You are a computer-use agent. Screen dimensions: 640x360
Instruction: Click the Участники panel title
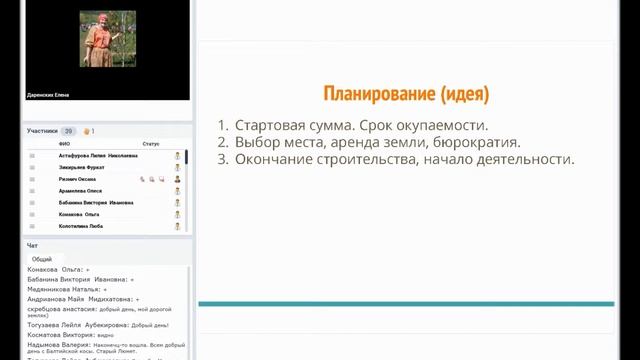(x=42, y=131)
